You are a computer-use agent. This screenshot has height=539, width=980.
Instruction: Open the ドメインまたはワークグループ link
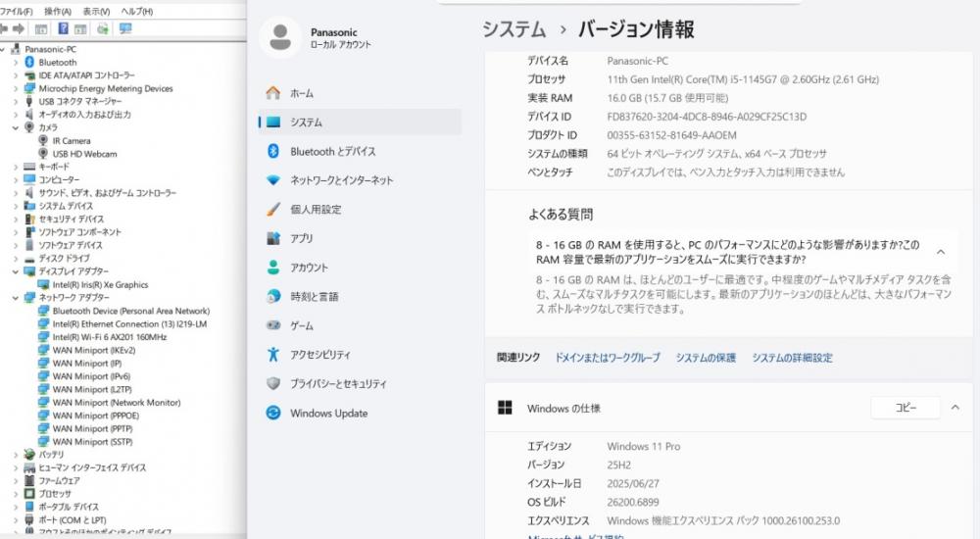pyautogui.click(x=608, y=358)
